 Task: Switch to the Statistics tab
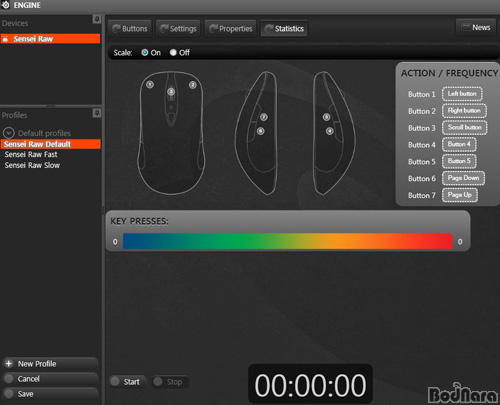pyautogui.click(x=284, y=29)
